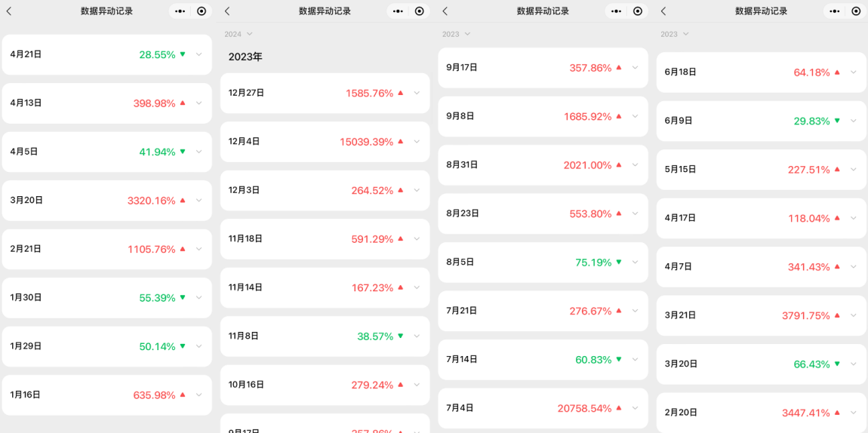Open the 2023 year dropdown above the 9月8日 list

pyautogui.click(x=457, y=34)
